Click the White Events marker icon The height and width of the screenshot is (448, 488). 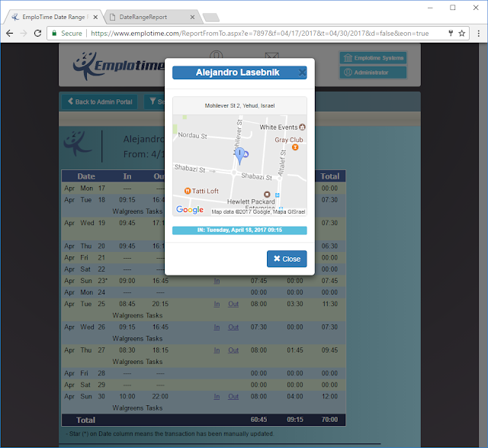pos(302,127)
